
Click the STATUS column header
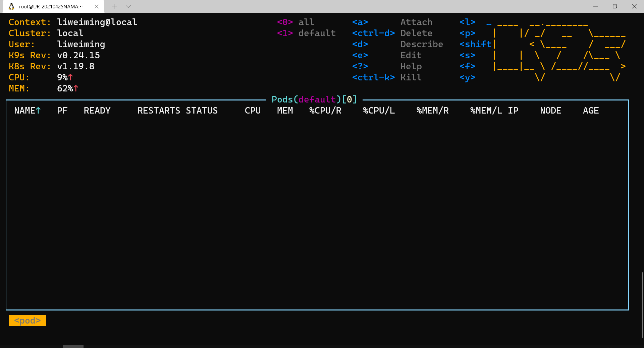(202, 111)
